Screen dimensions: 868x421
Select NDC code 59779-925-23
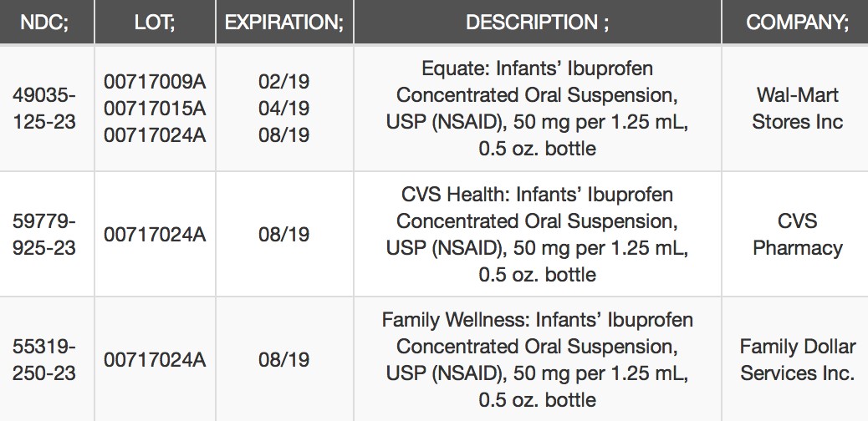coord(44,235)
